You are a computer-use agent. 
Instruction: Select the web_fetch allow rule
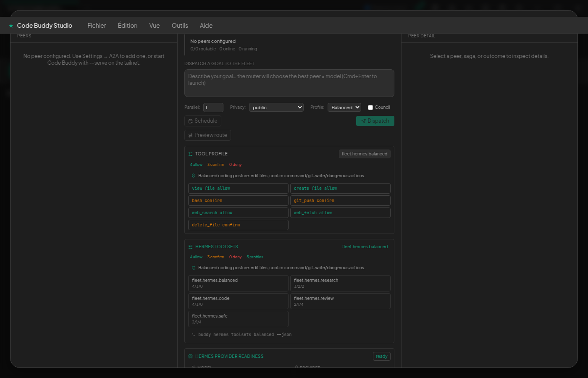click(340, 213)
